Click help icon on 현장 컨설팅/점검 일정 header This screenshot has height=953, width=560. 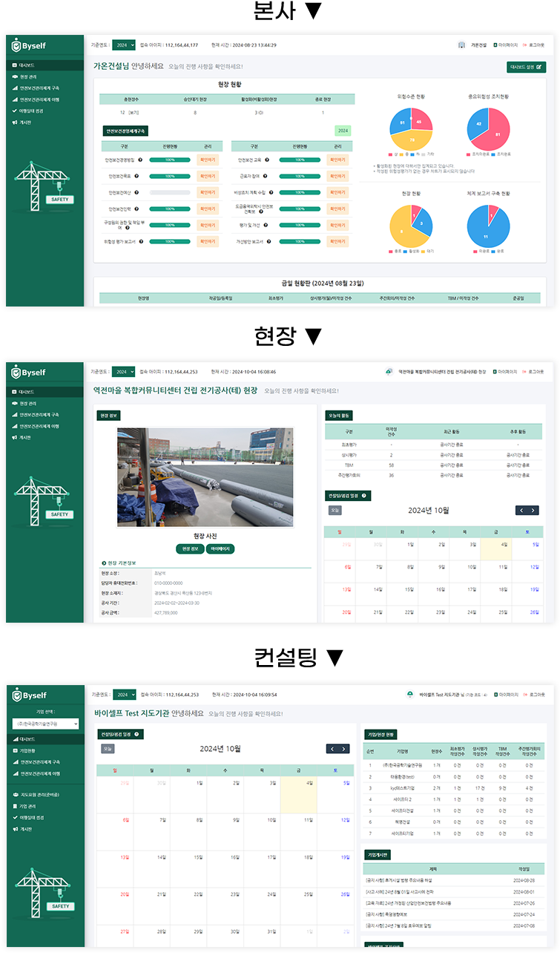(x=363, y=495)
